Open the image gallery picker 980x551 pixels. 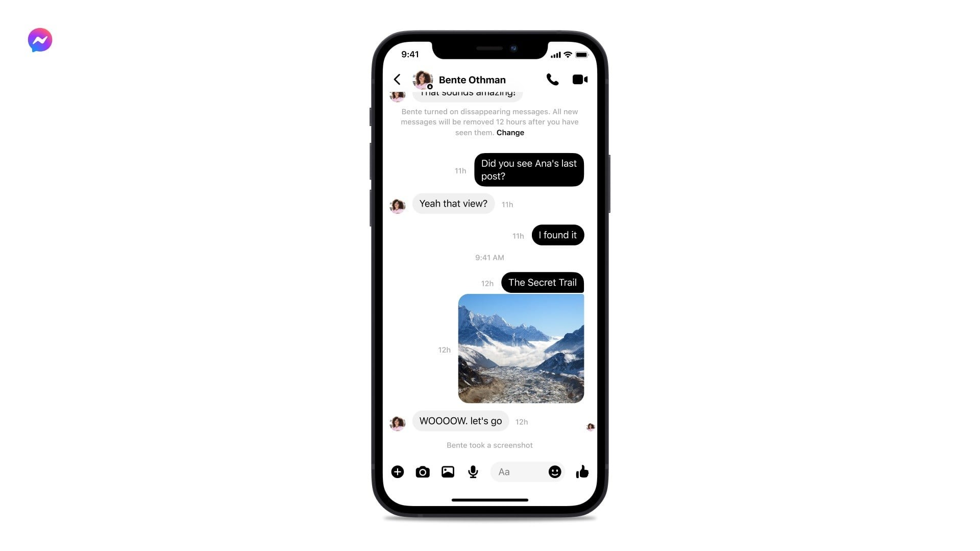tap(448, 471)
